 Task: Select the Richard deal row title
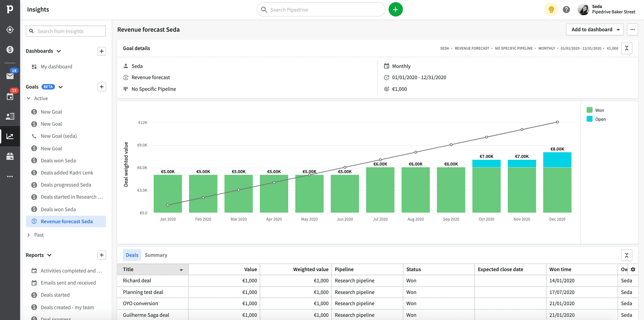pos(137,281)
